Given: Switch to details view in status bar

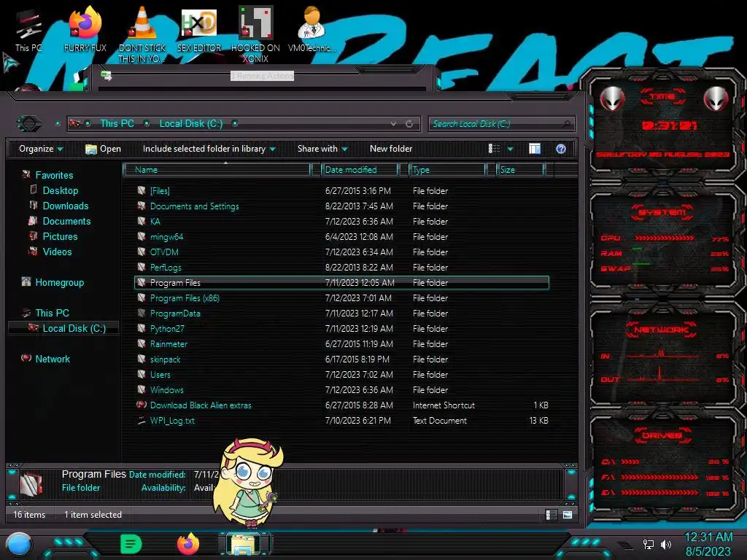Looking at the screenshot, I should tap(551, 514).
